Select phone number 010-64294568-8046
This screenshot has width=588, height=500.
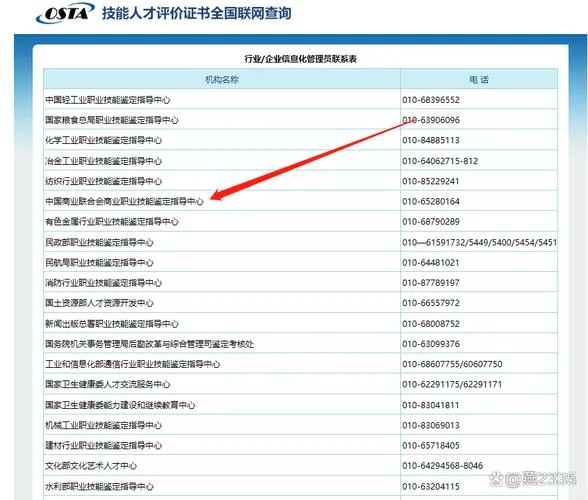[442, 466]
